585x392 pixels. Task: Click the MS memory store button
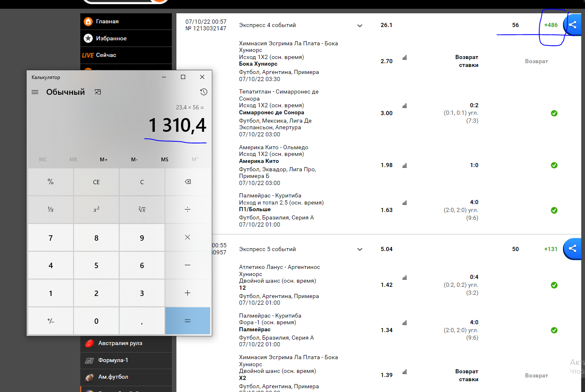click(165, 160)
